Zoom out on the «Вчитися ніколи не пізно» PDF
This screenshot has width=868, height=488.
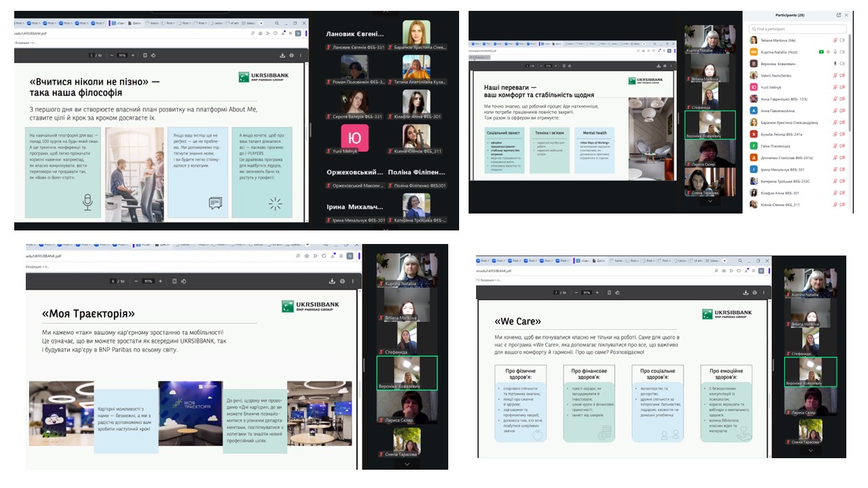pyautogui.click(x=111, y=55)
